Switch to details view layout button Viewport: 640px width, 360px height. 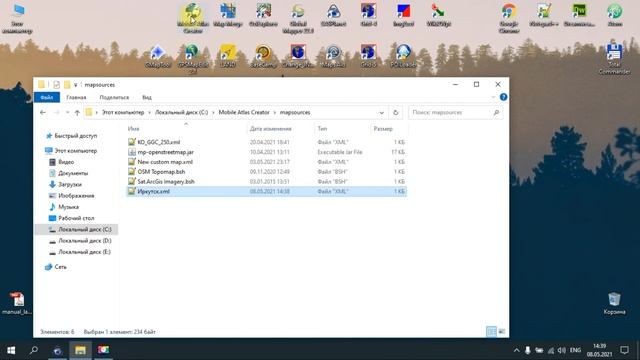[491, 331]
